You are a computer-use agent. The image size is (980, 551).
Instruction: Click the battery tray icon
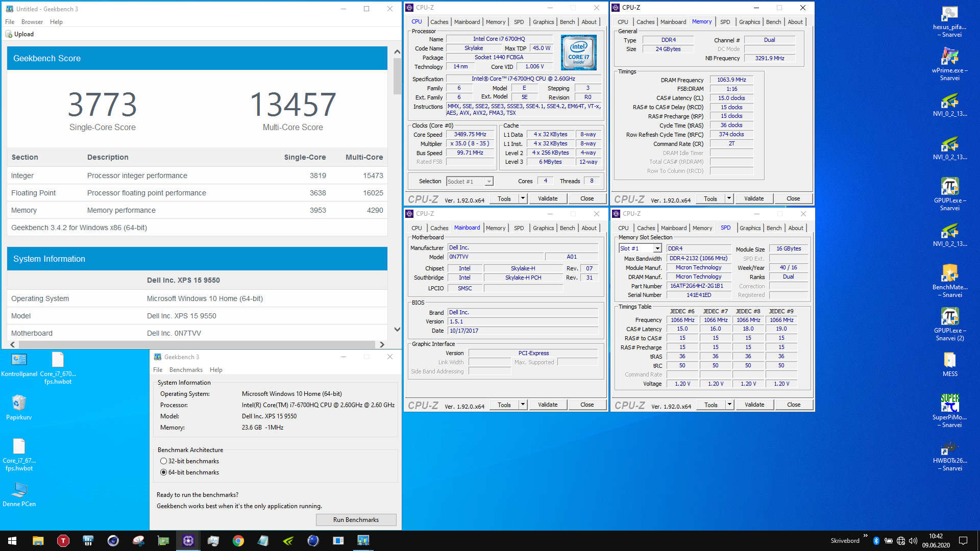click(x=889, y=541)
